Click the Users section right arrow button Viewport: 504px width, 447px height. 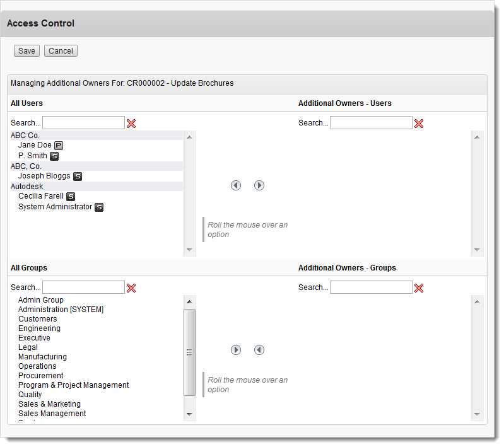[259, 185]
